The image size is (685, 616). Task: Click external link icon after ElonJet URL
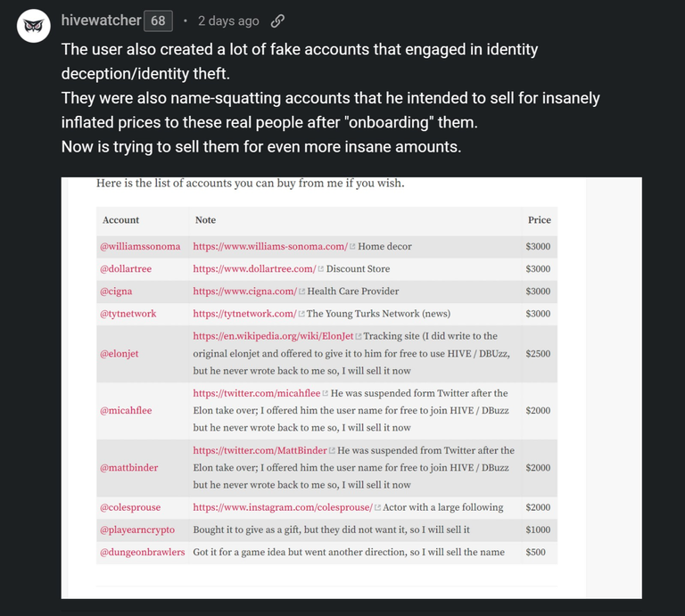point(359,336)
